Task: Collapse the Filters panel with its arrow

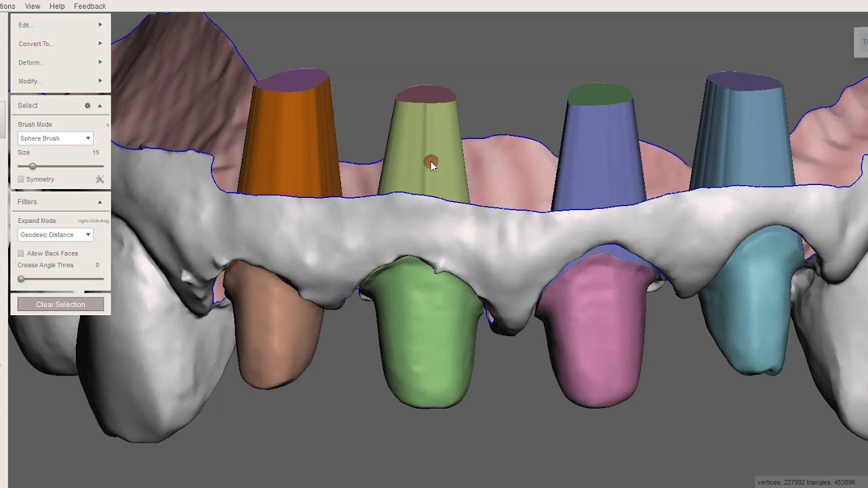Action: pos(100,202)
